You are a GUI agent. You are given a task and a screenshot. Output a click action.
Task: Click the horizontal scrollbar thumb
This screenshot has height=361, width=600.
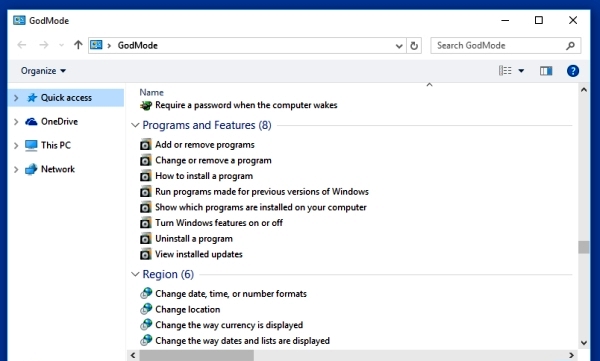[x=196, y=355]
